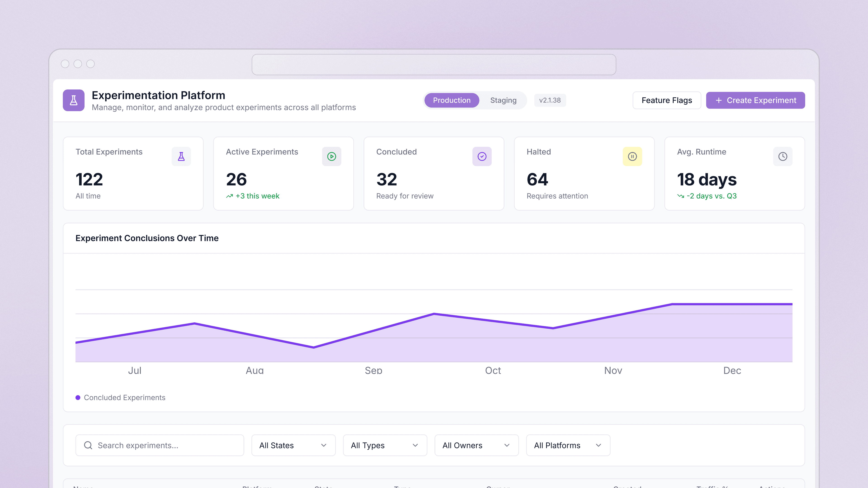Image resolution: width=868 pixels, height=488 pixels.
Task: Click the Concluded Experiments legend dot
Action: point(78,397)
